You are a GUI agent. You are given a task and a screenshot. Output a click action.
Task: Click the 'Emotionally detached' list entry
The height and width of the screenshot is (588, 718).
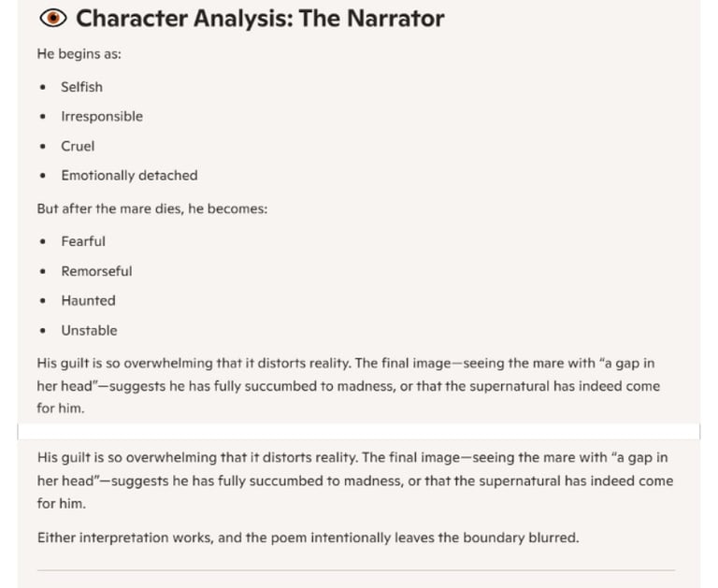130,176
